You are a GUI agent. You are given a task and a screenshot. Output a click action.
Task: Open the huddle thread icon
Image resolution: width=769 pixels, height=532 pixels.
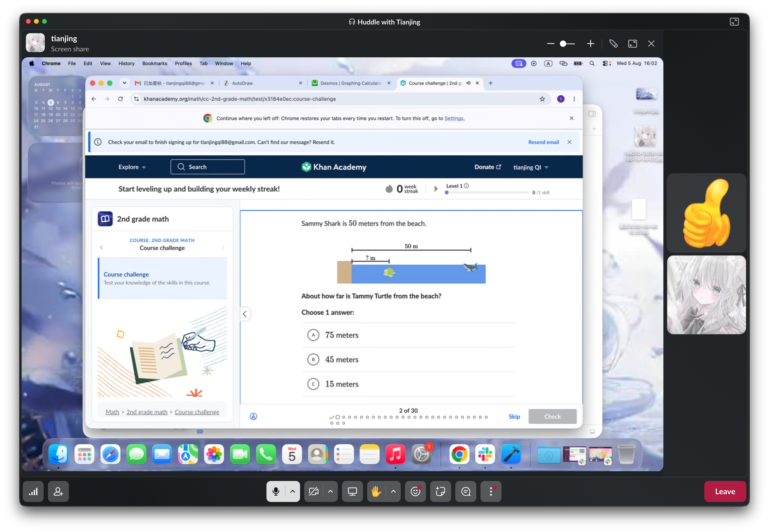[466, 491]
